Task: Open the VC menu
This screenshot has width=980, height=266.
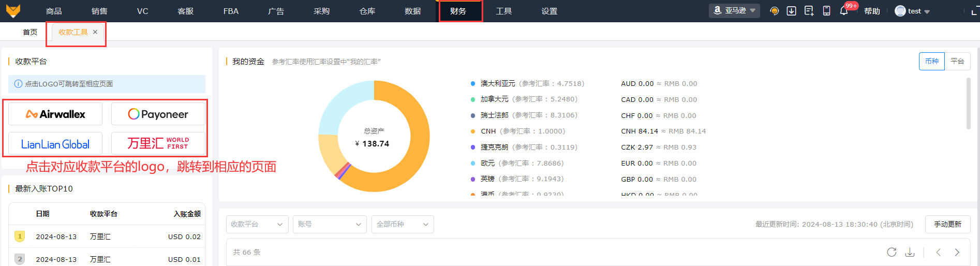Action: tap(143, 11)
